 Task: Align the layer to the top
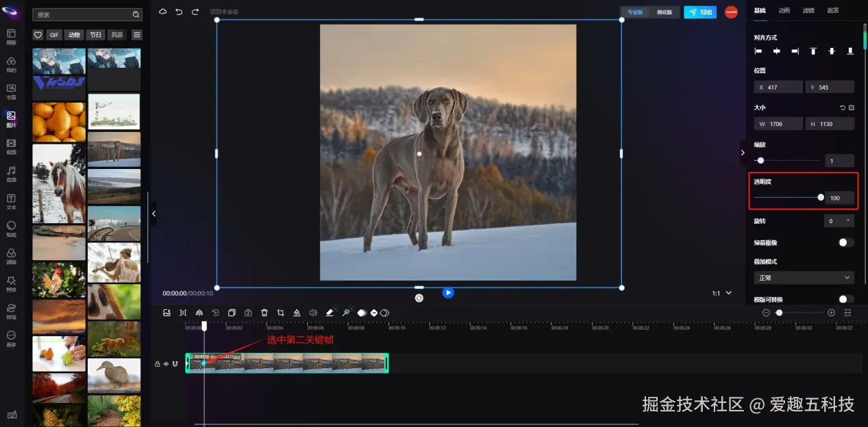tap(813, 51)
